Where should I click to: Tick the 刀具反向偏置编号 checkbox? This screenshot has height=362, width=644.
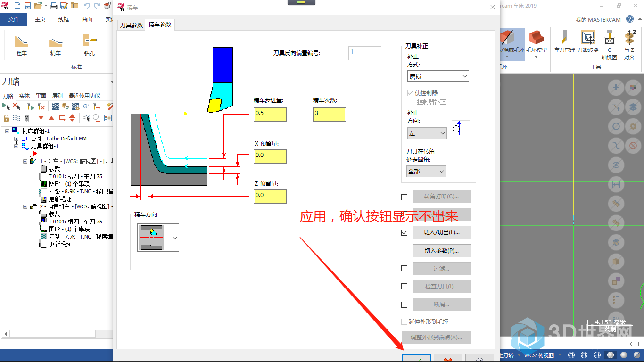coord(269,53)
